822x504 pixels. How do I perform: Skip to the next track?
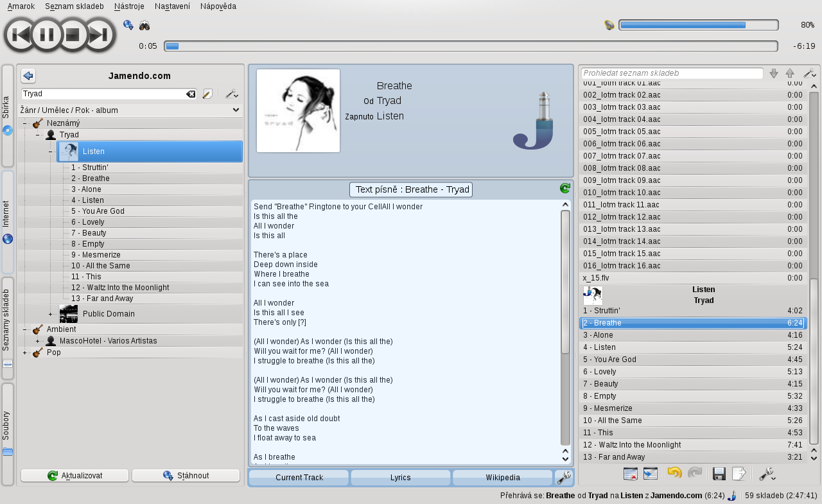click(99, 35)
